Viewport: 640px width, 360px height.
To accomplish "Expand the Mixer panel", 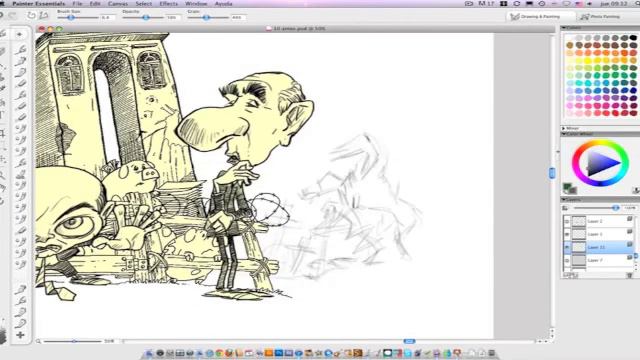I will point(564,129).
